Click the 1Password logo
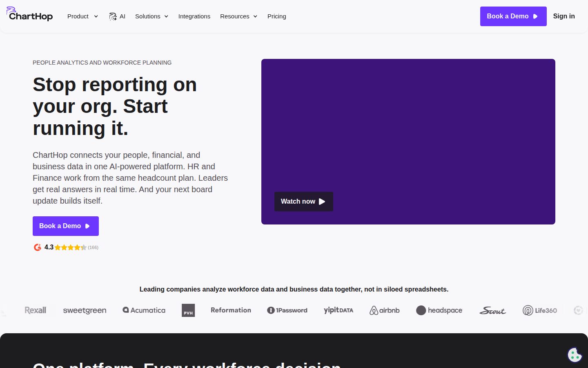Image resolution: width=588 pixels, height=368 pixels. [287, 310]
